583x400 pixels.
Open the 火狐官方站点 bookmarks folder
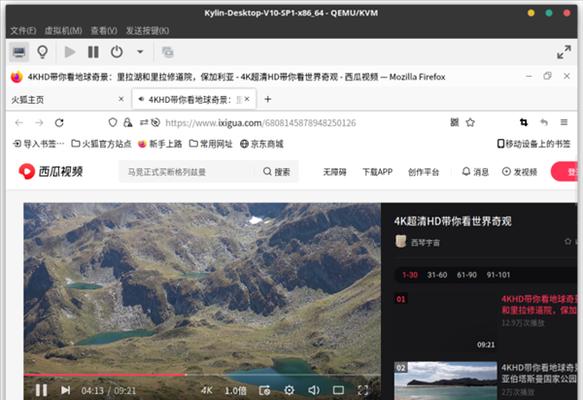coord(101,143)
